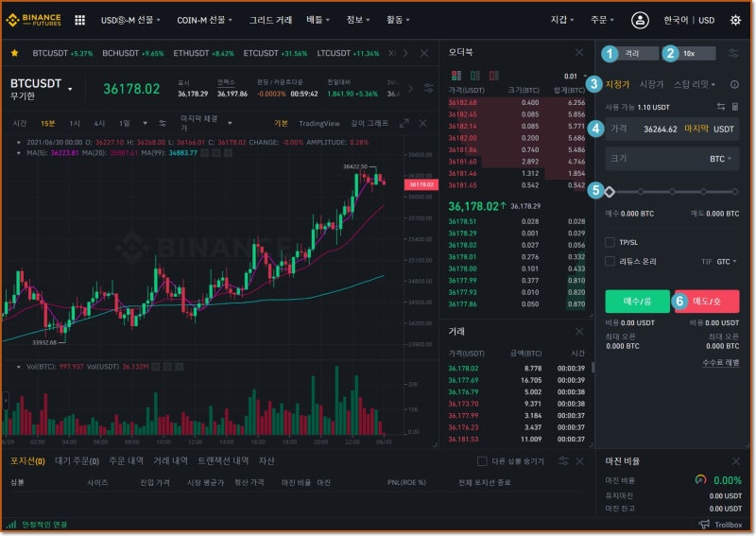Open the order book 0.01 precision dropdown
Image resolution: width=756 pixels, height=536 pixels.
click(575, 77)
